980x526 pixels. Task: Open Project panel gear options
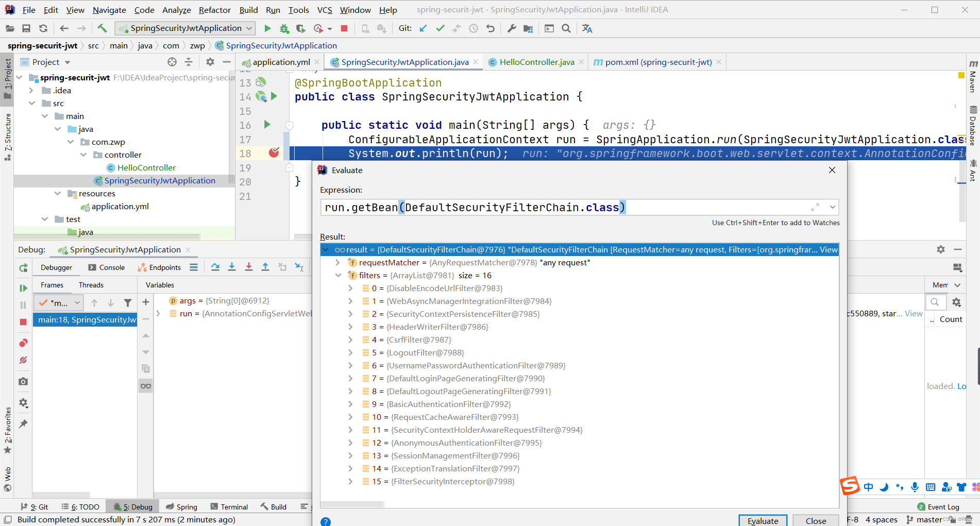coord(210,62)
